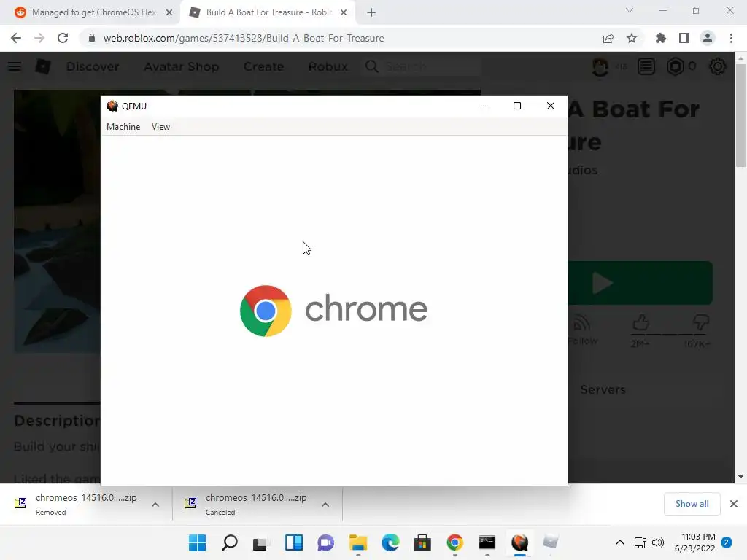Click the green Play button on Roblox

pos(640,283)
